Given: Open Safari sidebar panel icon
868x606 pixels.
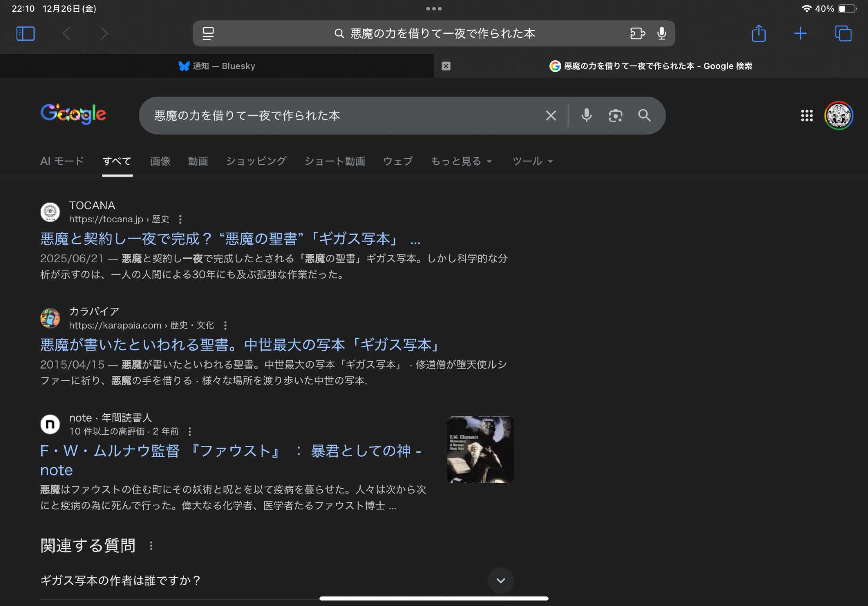Looking at the screenshot, I should click(25, 33).
